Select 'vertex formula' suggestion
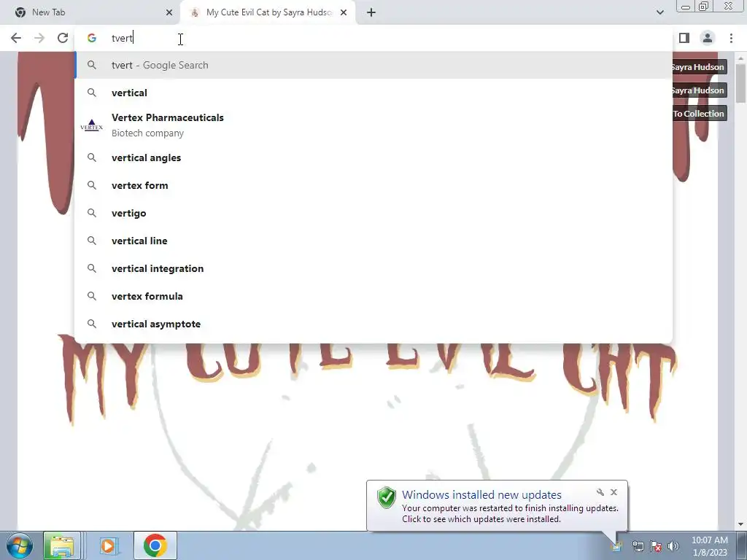 click(x=373, y=296)
